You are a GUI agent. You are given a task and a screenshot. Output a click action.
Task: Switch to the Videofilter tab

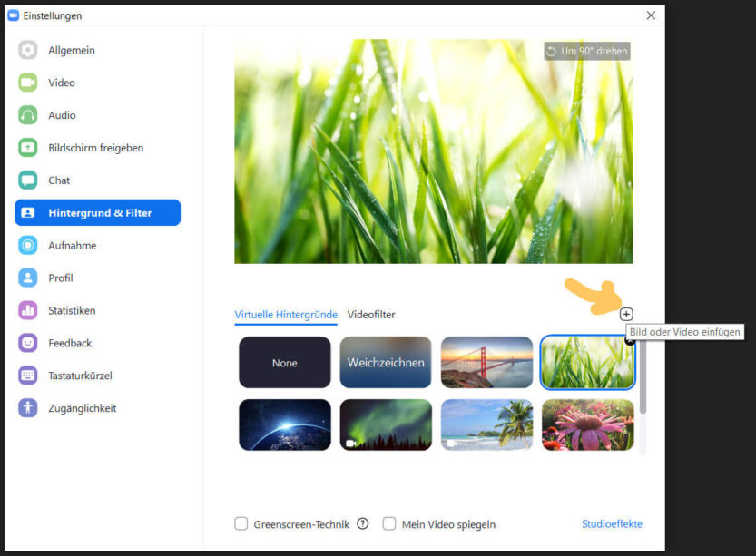coord(371,315)
